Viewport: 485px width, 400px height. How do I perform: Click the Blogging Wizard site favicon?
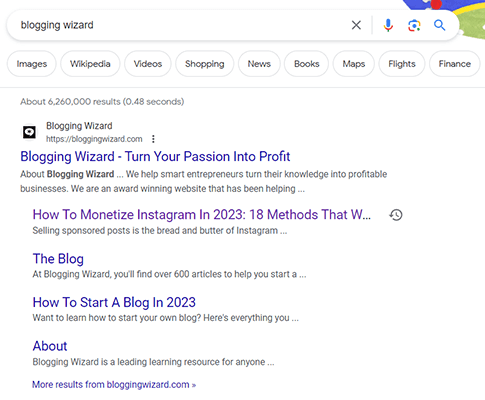tap(29, 132)
